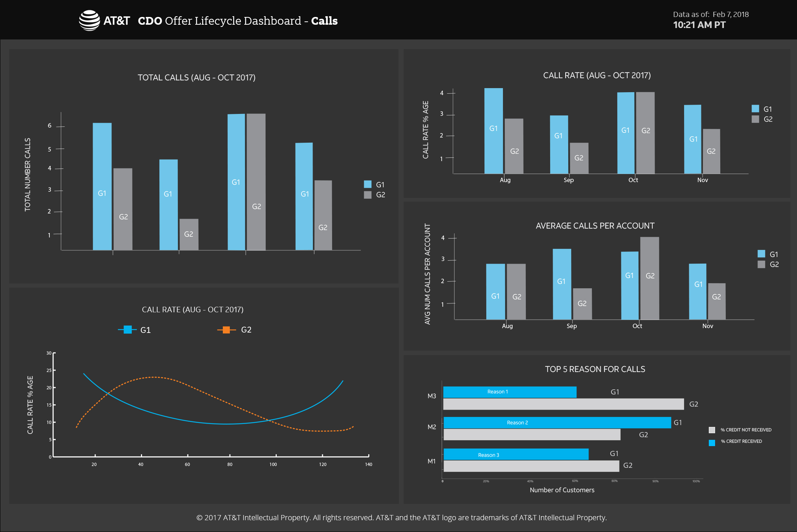Image resolution: width=797 pixels, height=532 pixels.
Task: Click the Total Calls (Aug - Oct 2017) title
Action: pyautogui.click(x=196, y=77)
